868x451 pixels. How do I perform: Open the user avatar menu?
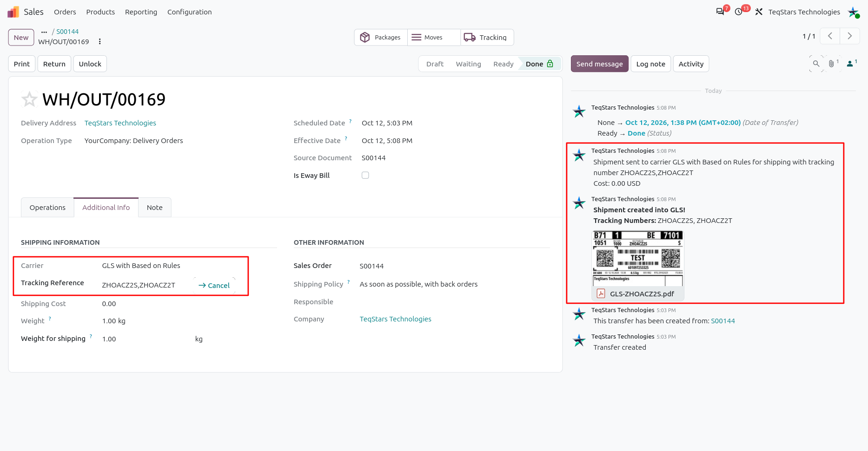[x=853, y=12]
